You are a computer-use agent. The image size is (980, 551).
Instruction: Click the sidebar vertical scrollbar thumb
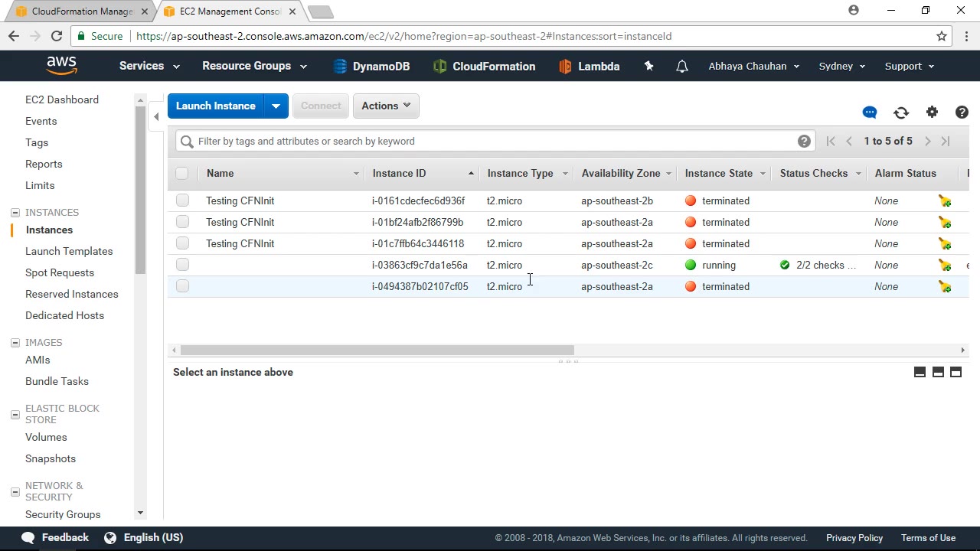140,189
